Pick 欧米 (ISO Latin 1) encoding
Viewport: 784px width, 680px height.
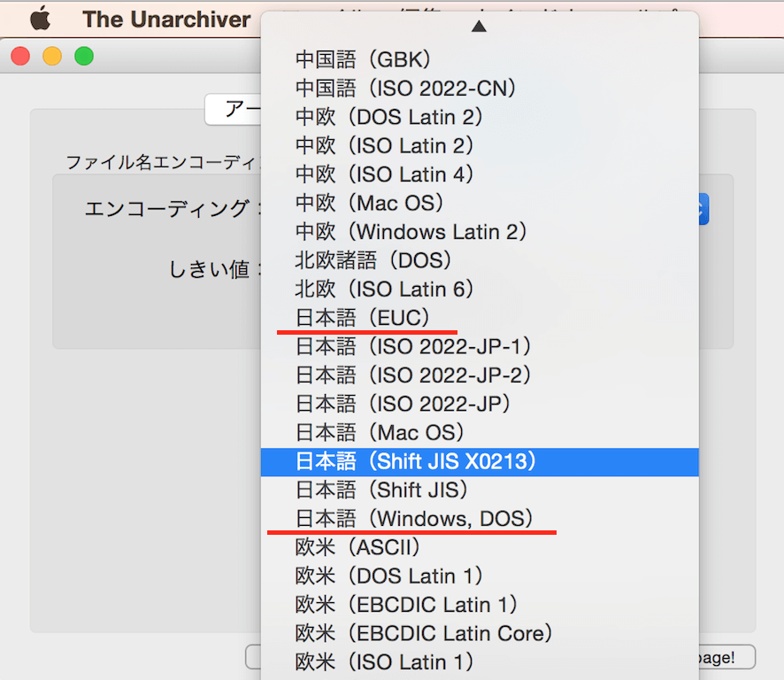coord(480,662)
